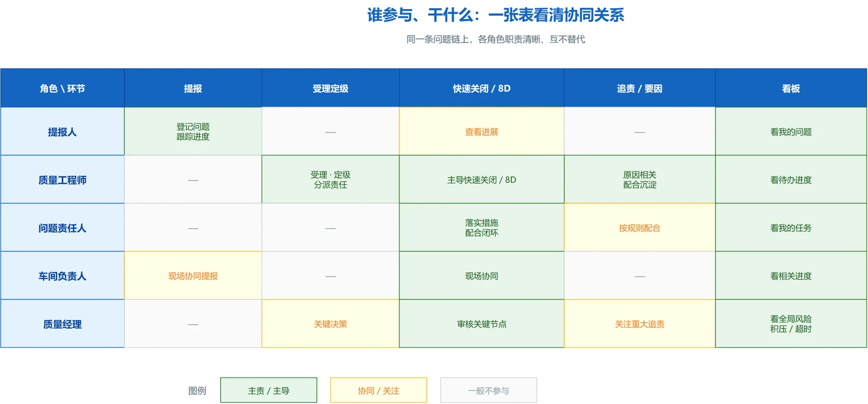Select the yellow 关键决策 cell
The height and width of the screenshot is (404, 868).
[x=330, y=324]
